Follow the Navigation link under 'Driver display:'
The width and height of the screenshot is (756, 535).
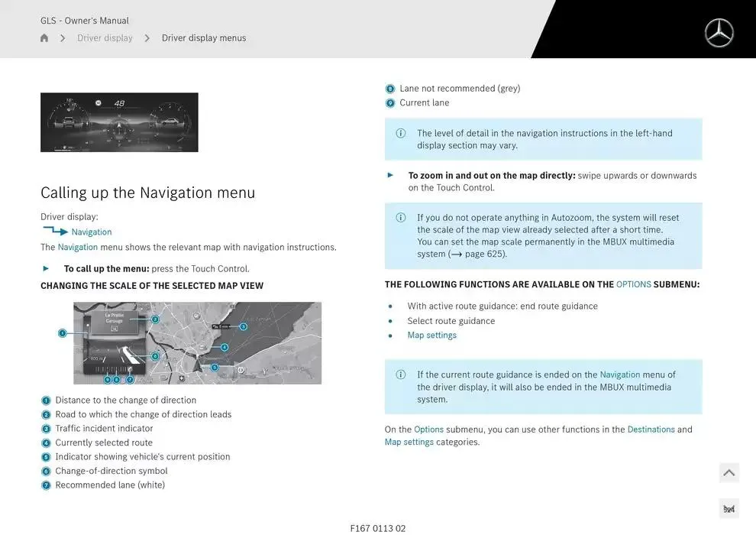(x=92, y=232)
